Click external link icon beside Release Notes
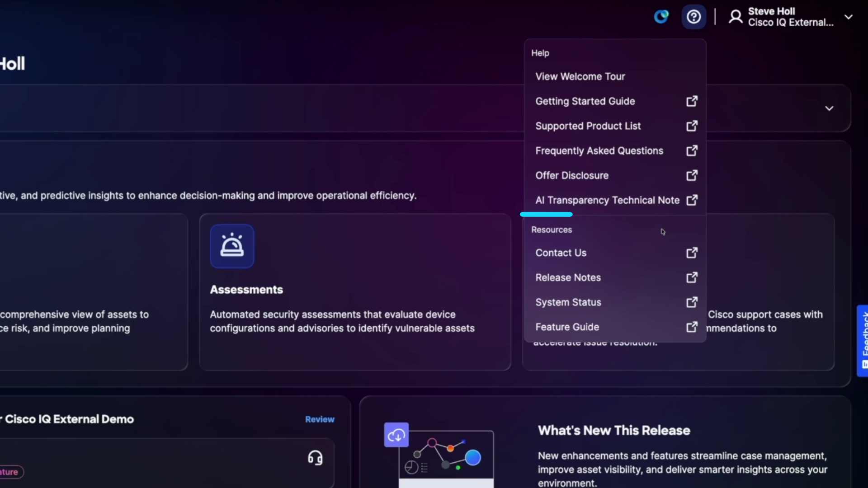This screenshot has height=488, width=868. pyautogui.click(x=692, y=277)
